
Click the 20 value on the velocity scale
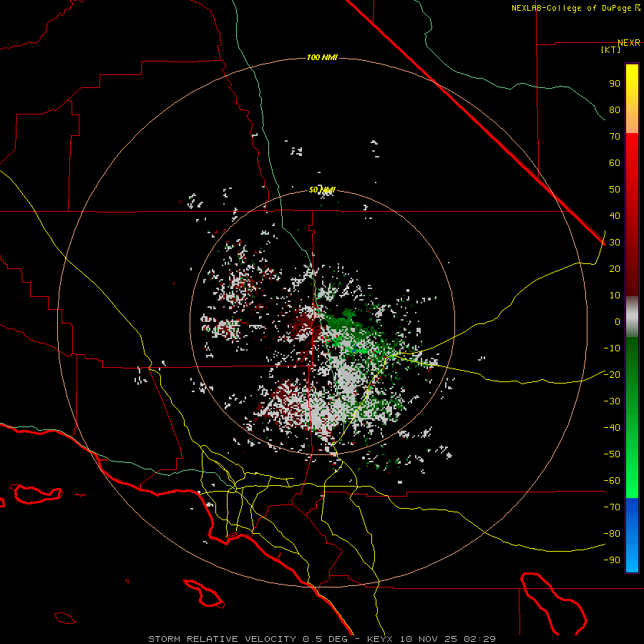click(615, 268)
